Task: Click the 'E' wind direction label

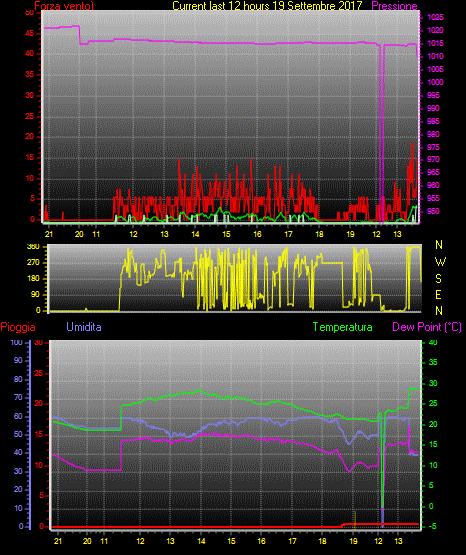Action: tap(438, 295)
